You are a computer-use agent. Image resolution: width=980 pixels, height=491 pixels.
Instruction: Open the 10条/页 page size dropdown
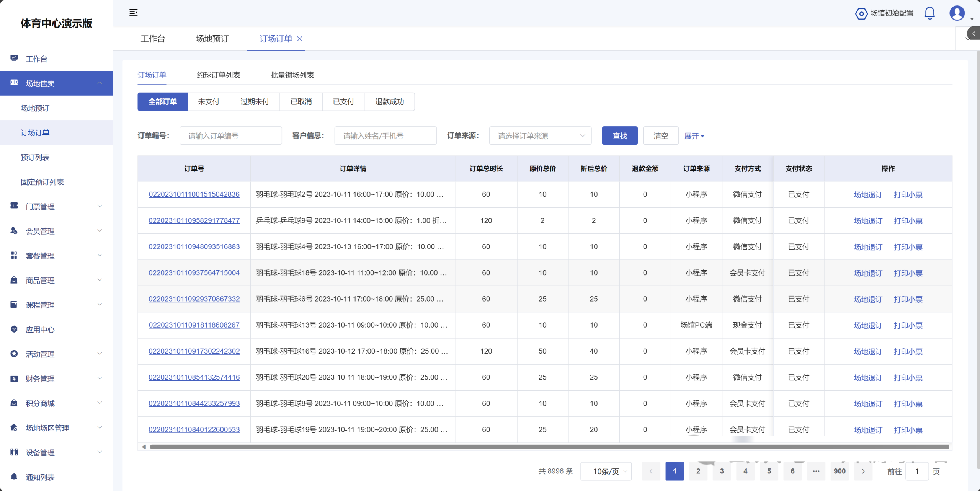pos(606,471)
